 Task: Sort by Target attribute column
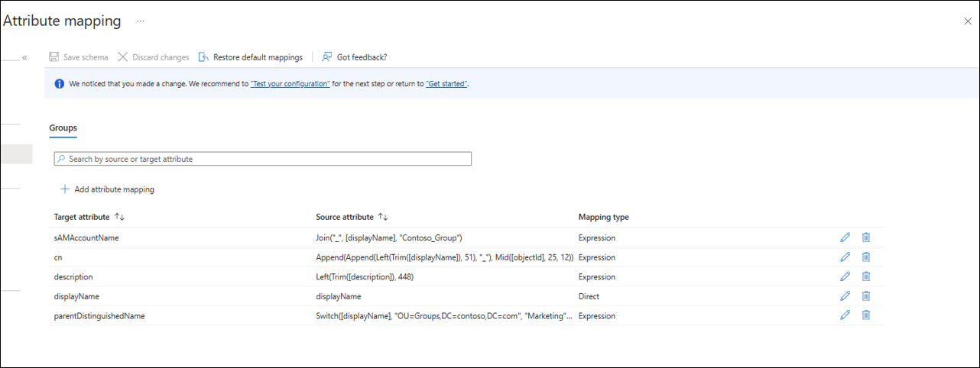(x=119, y=218)
